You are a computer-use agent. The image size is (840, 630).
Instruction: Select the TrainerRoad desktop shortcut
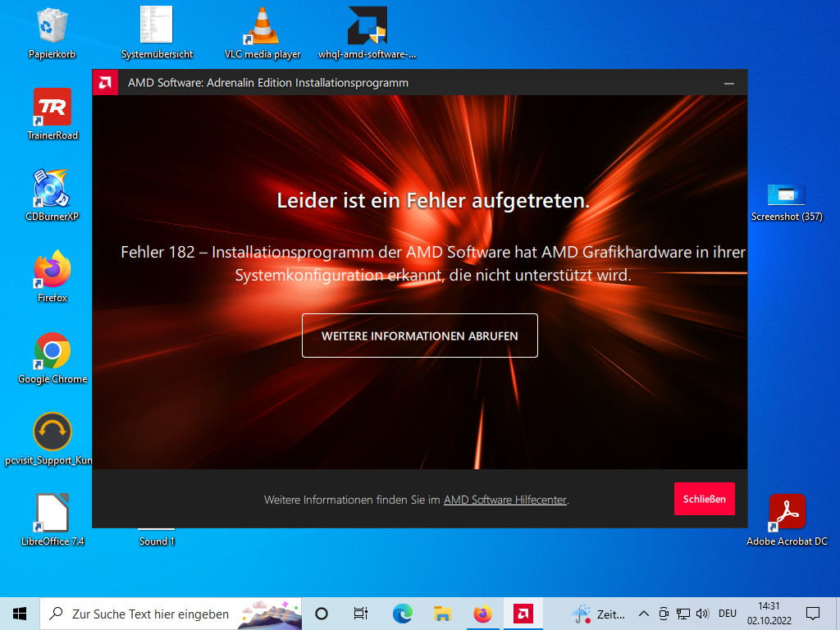coord(52,114)
